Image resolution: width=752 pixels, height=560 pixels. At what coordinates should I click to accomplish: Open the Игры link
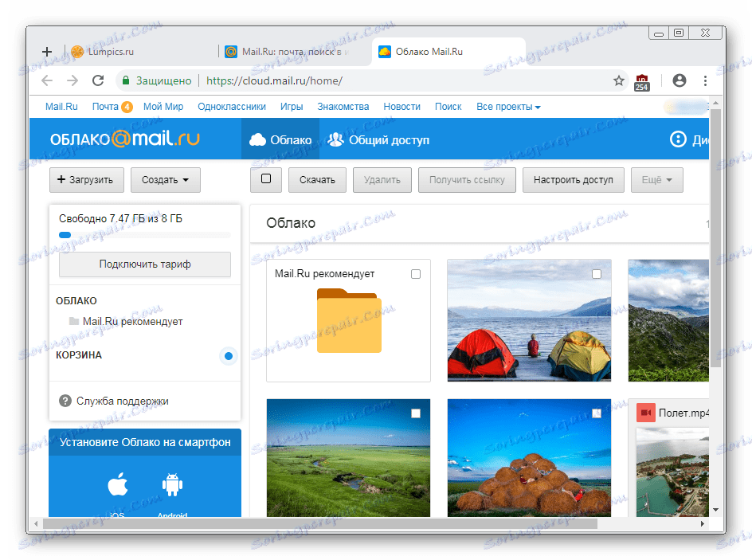[292, 107]
